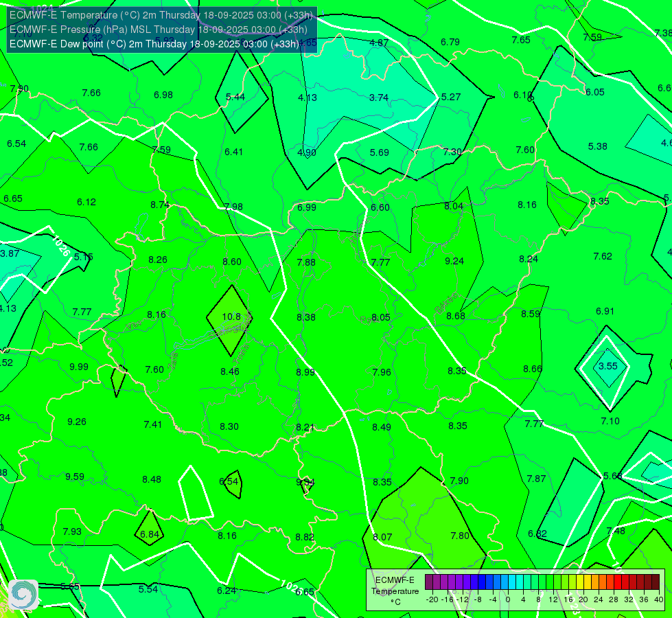This screenshot has height=618, width=672.
Task: Click the 3.55 value in the cold spot
Action: (607, 366)
